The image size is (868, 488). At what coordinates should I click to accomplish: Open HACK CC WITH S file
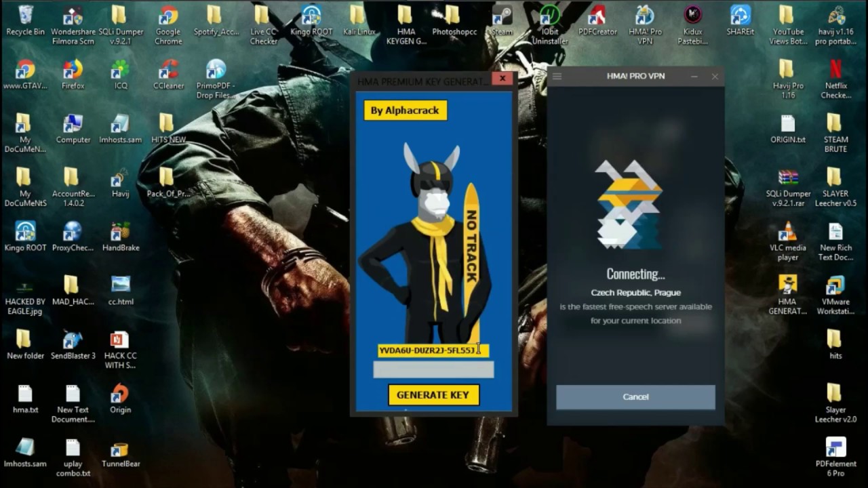point(120,350)
